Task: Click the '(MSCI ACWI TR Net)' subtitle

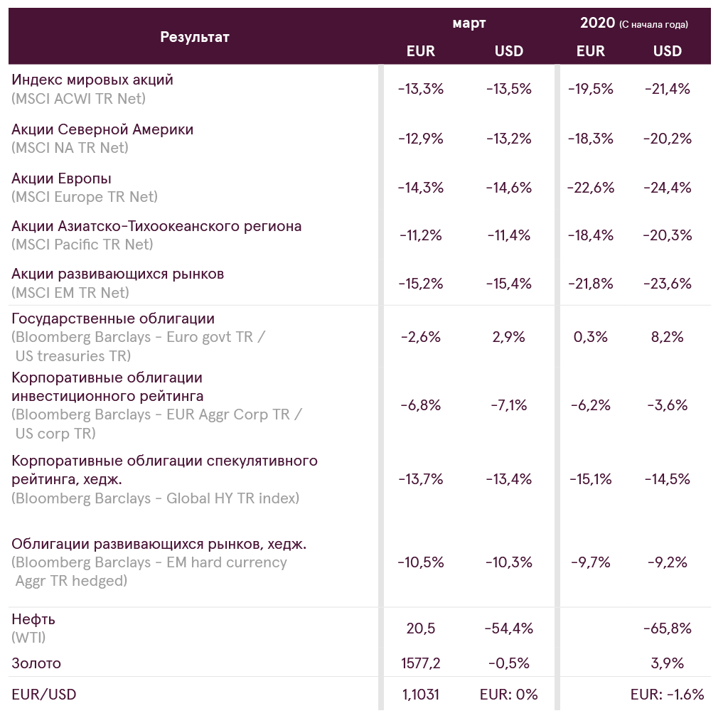Action: click(78, 98)
